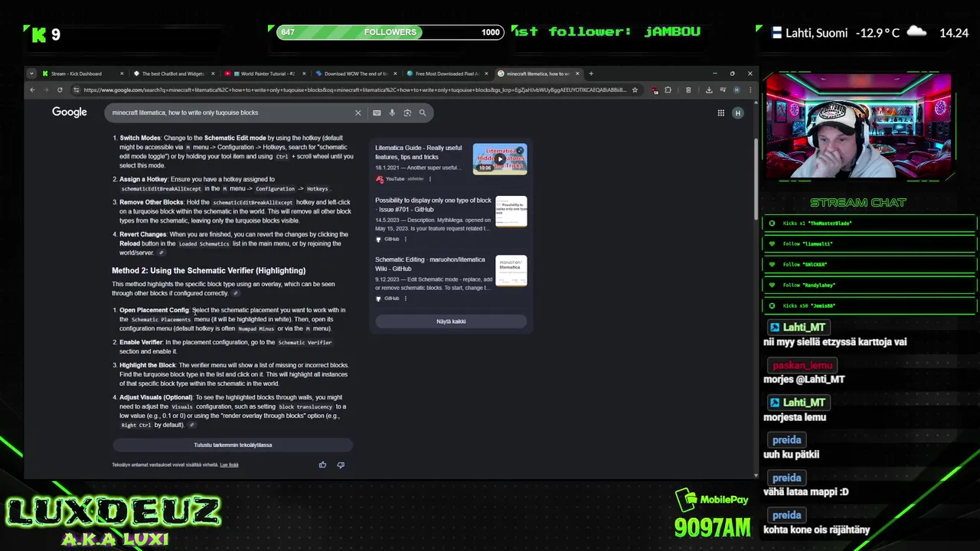Switch to the Download WOW The end of time tab
This screenshot has height=551, width=980.
355,73
